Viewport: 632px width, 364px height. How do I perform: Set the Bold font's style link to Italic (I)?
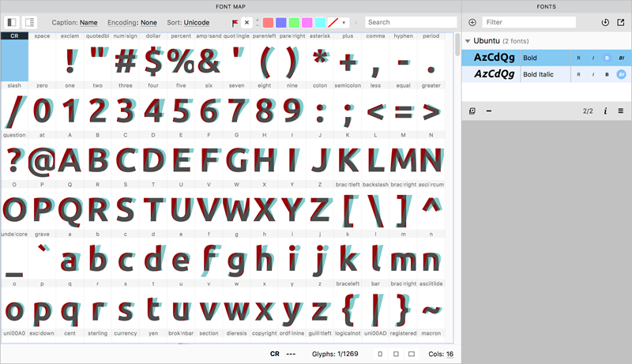[593, 58]
